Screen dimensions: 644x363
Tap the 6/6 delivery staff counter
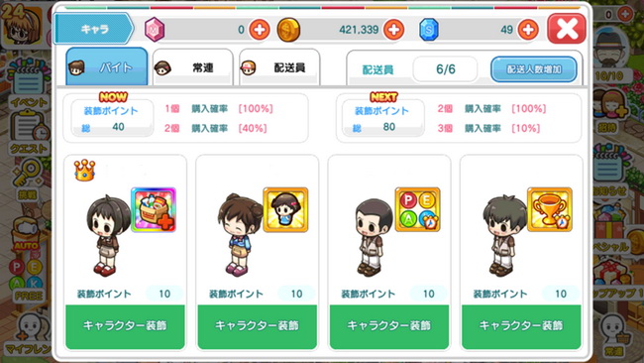pyautogui.click(x=446, y=69)
